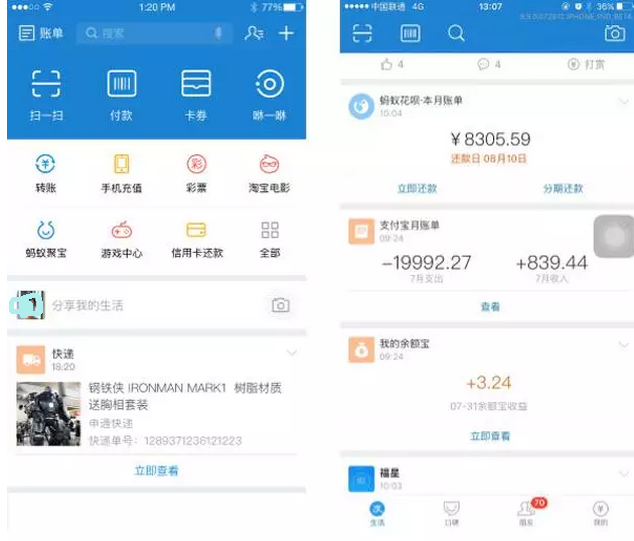The width and height of the screenshot is (634, 541).
Task: Tap 立即还款 on the 花呗 bill
Action: (x=417, y=188)
